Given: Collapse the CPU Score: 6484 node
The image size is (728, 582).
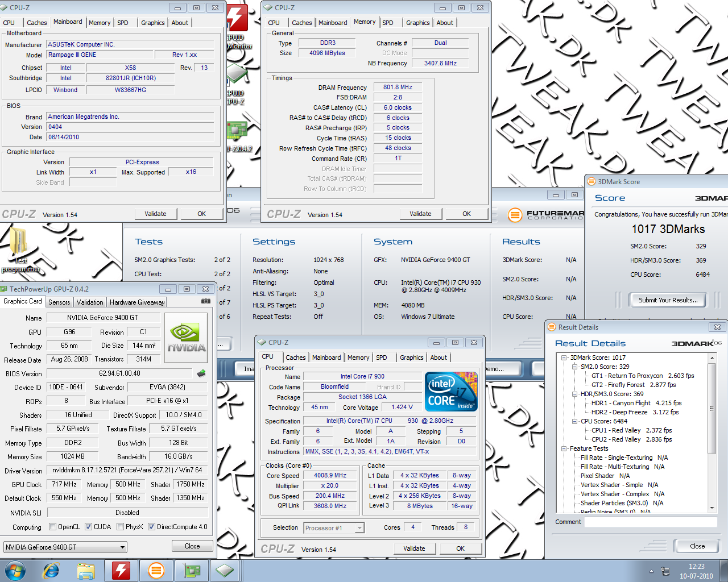Looking at the screenshot, I should 574,421.
